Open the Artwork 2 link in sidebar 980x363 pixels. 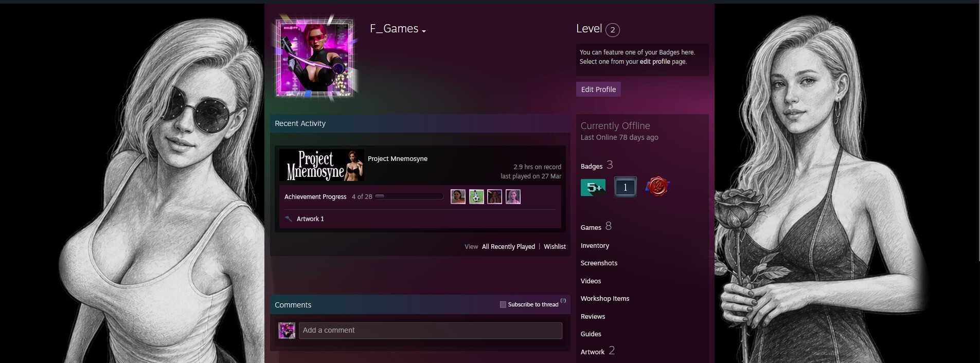[x=598, y=351]
